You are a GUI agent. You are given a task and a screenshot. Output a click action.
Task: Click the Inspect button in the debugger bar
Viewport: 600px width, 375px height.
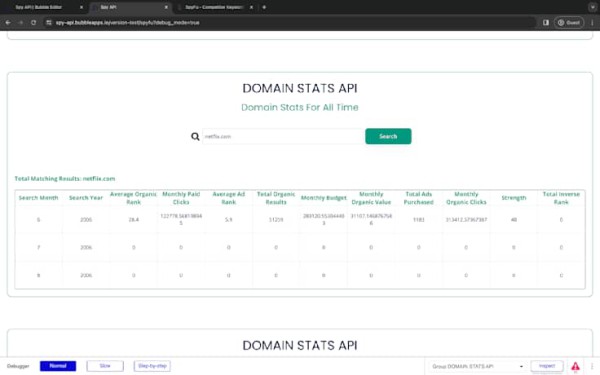(x=547, y=366)
